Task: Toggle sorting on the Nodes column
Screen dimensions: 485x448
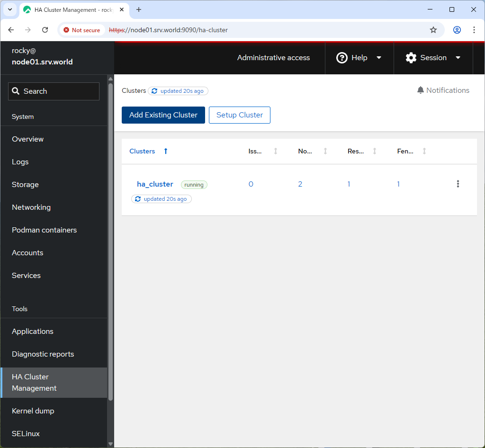Action: [x=325, y=151]
